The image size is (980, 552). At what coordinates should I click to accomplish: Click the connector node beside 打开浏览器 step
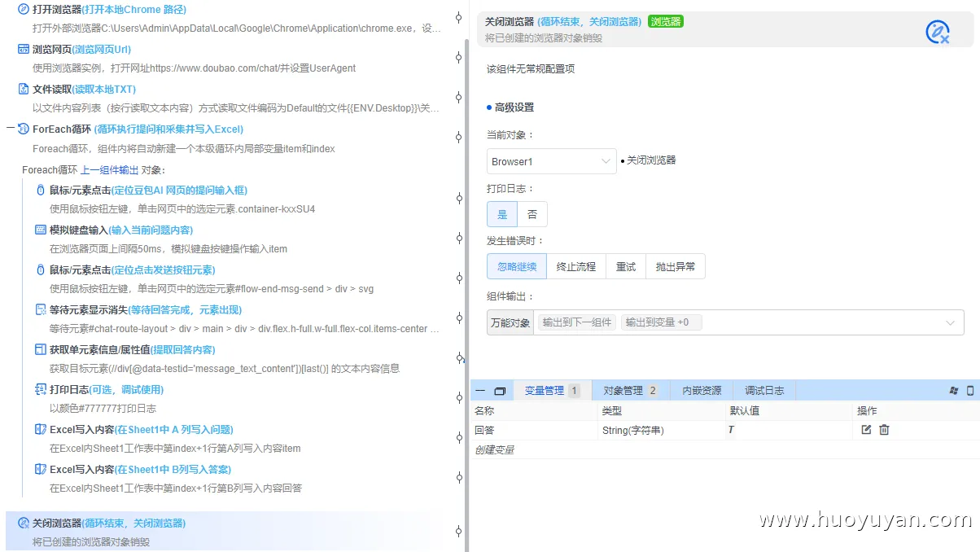458,17
